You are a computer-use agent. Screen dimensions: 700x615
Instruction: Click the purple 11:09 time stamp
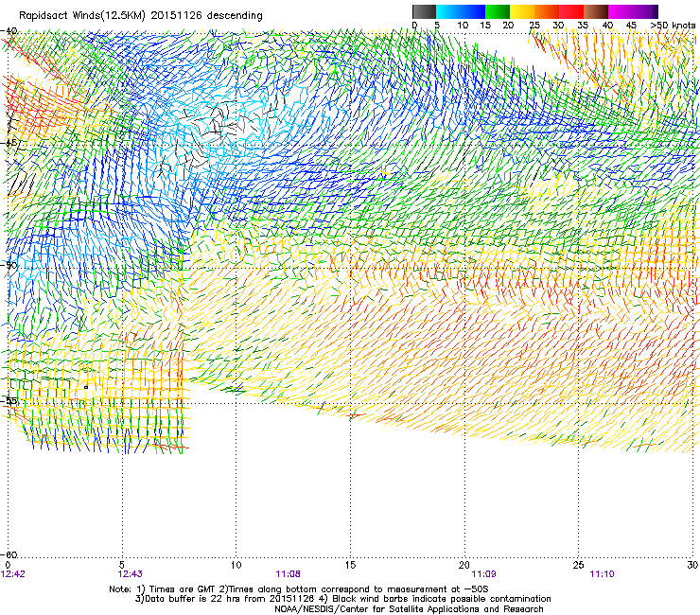point(484,574)
